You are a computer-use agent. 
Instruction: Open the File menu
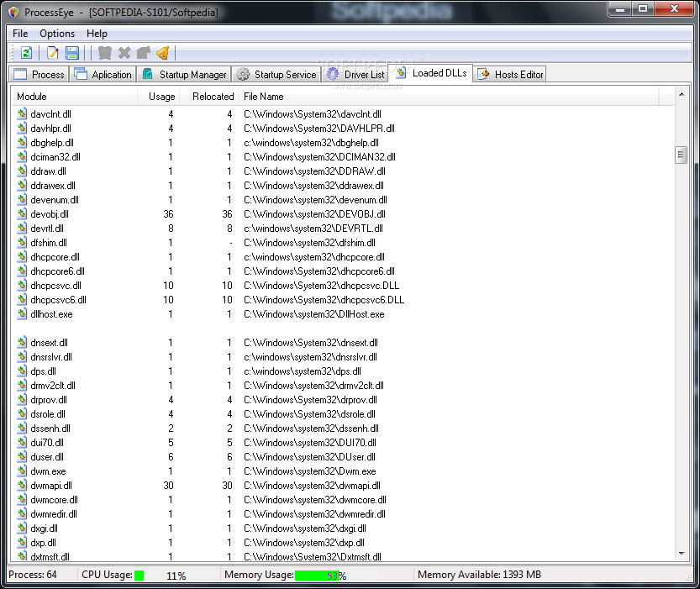click(20, 34)
